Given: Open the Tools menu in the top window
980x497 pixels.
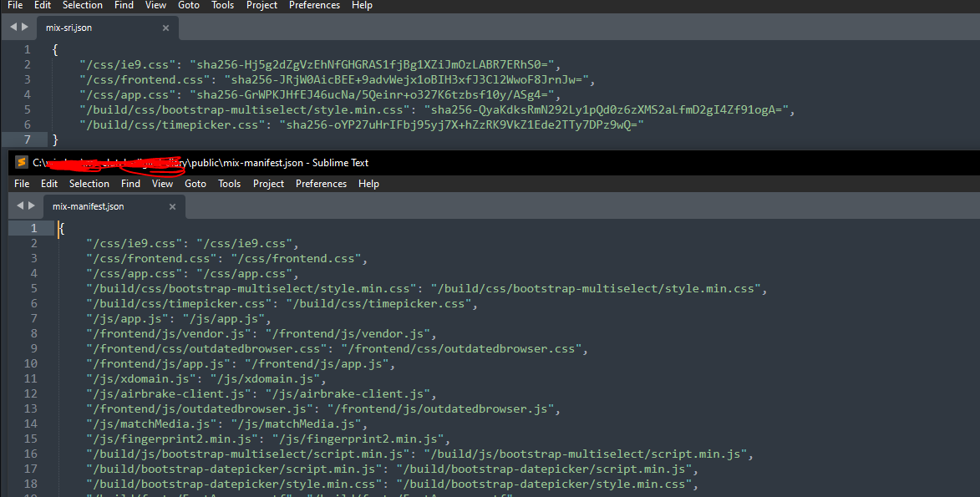Looking at the screenshot, I should 222,6.
